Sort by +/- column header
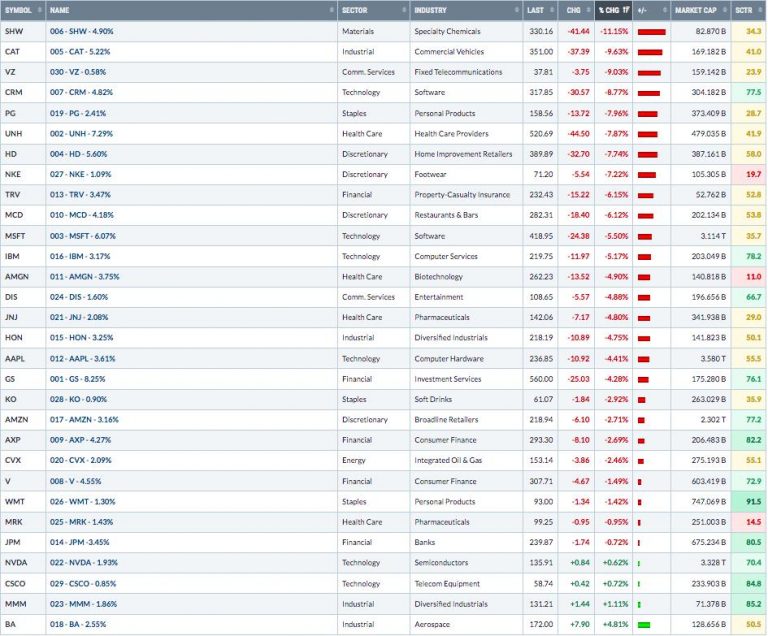 coord(651,10)
